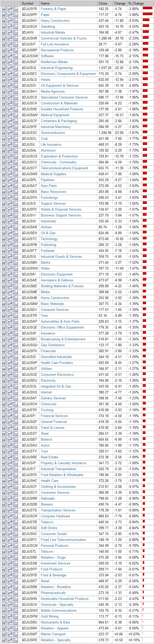154x644 pixels.
Task: Click red change bar for Forestry & Paper
Action: click(147, 8)
